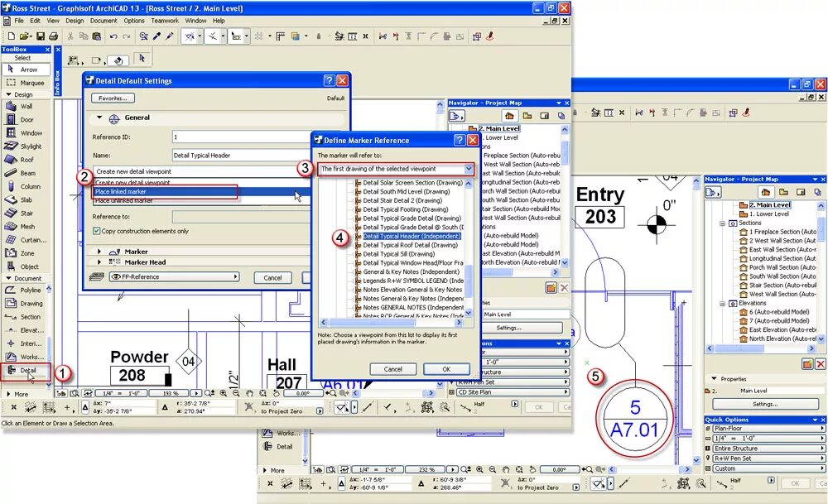This screenshot has height=504, width=828.
Task: Open the Design menu
Action: [x=75, y=21]
